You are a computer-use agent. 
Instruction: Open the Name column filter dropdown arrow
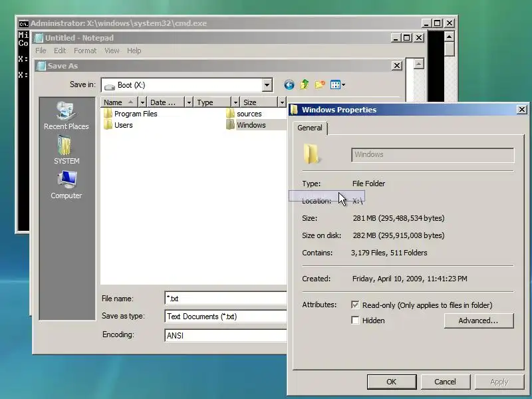(x=142, y=102)
